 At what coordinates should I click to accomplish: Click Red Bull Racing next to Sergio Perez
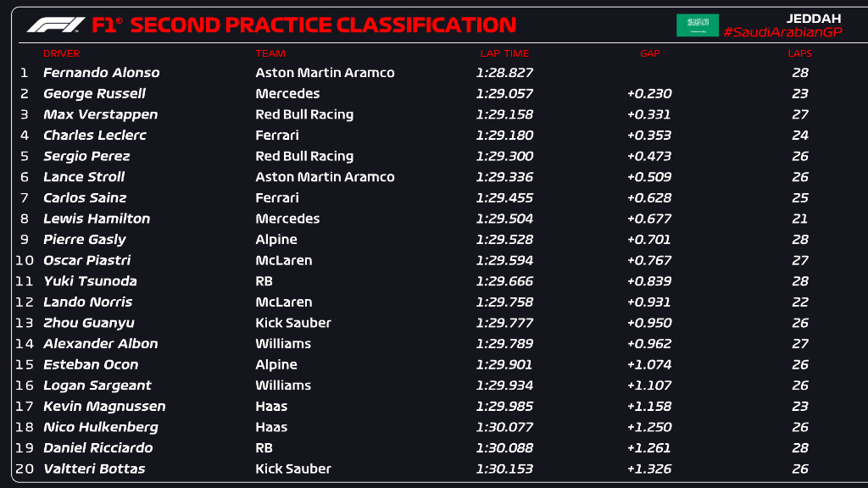[304, 157]
